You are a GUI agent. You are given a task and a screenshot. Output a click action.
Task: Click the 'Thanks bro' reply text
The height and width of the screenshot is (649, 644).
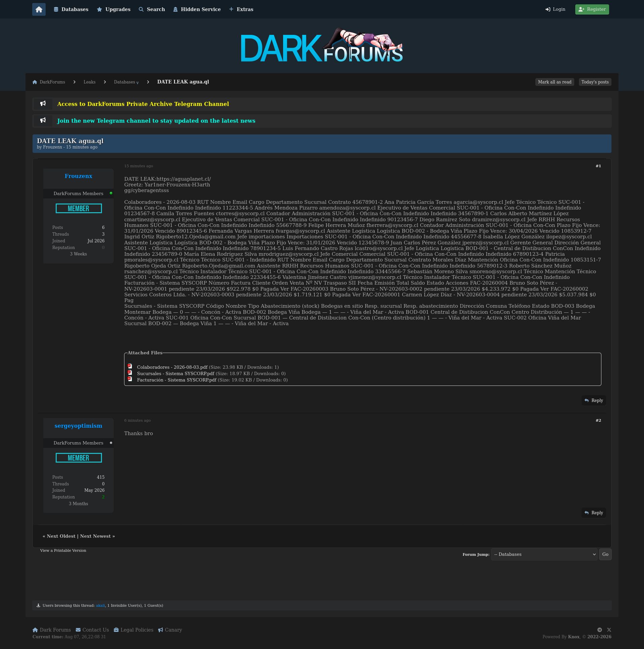coord(139,433)
